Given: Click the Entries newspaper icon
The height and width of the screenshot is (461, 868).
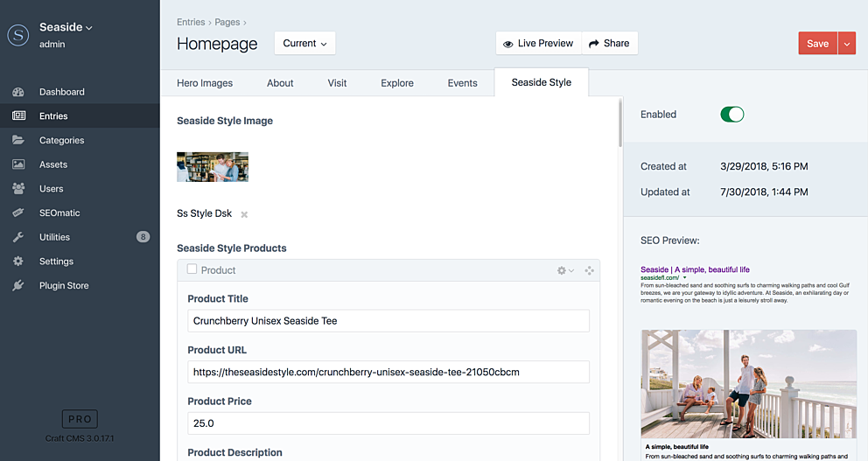Looking at the screenshot, I should pos(18,115).
